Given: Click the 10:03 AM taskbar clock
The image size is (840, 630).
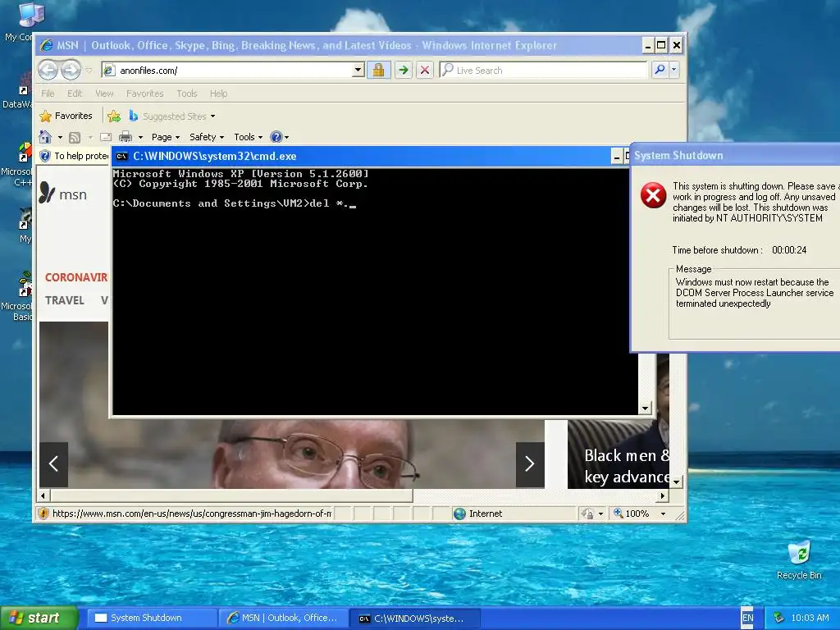Looking at the screenshot, I should click(810, 618).
